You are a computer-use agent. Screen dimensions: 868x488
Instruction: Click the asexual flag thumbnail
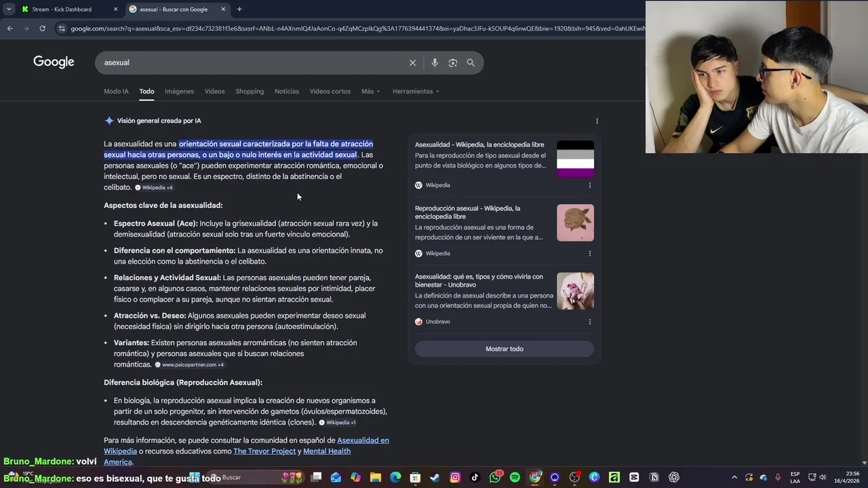coord(575,159)
